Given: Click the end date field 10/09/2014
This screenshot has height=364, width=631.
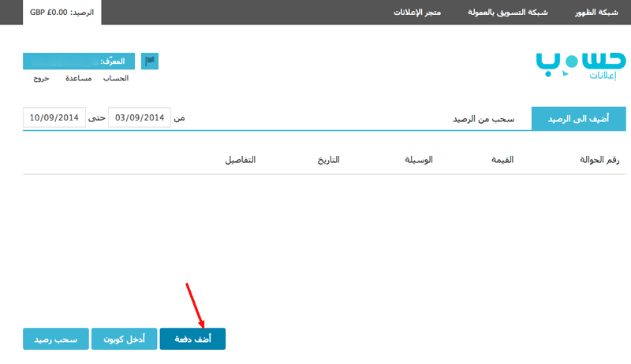Looking at the screenshot, I should [x=54, y=117].
